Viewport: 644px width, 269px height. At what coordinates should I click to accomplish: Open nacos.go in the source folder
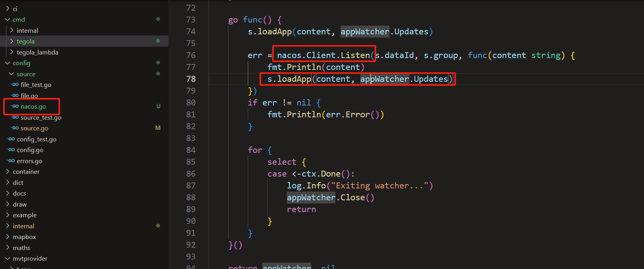pyautogui.click(x=33, y=106)
